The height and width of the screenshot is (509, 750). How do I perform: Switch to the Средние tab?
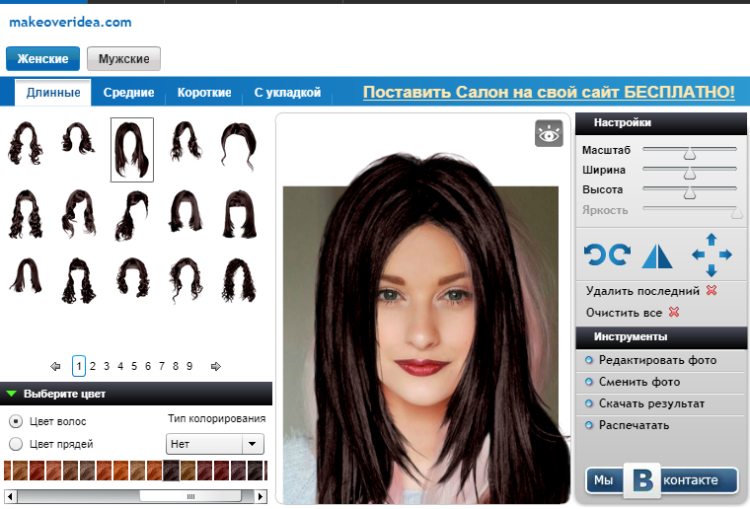(128, 93)
